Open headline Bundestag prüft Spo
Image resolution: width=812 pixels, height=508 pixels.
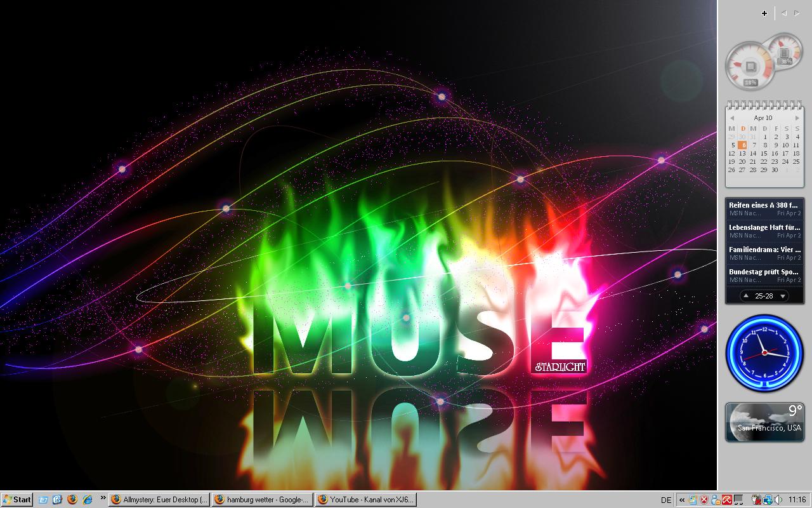point(764,276)
